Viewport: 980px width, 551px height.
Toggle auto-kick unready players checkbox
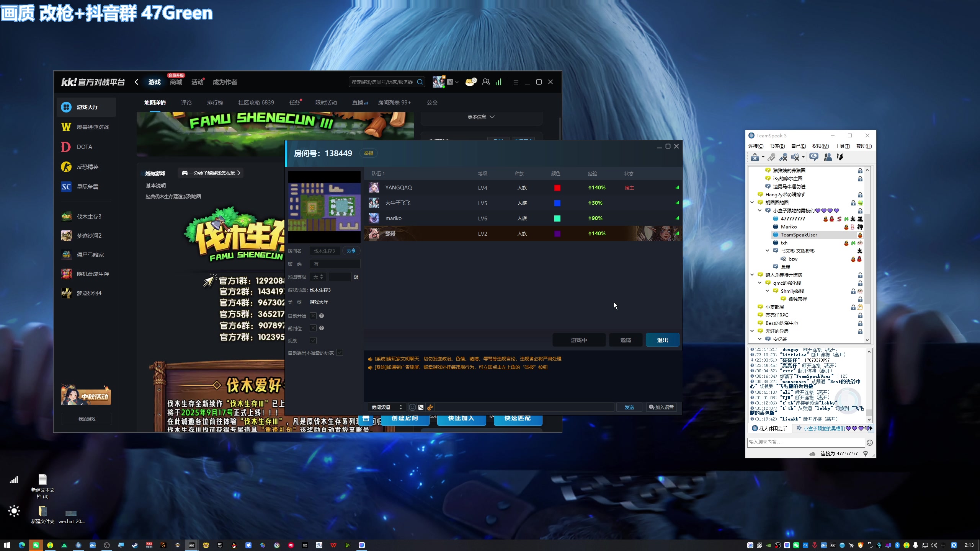(340, 353)
